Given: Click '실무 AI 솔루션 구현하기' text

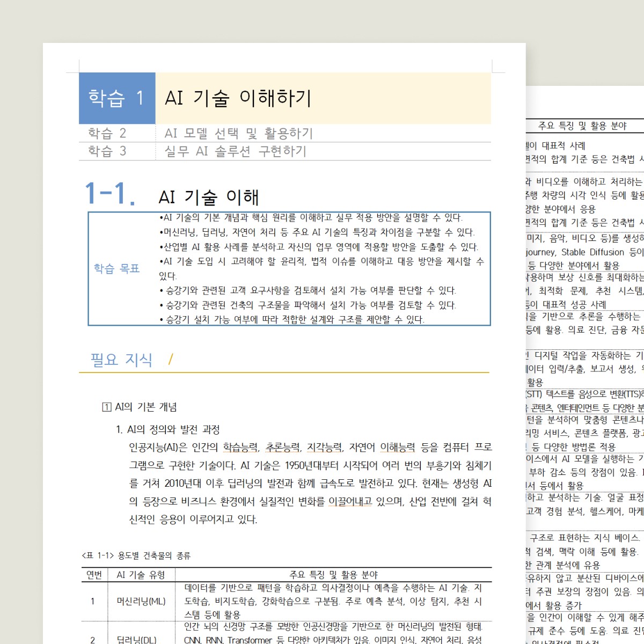Looking at the screenshot, I should [236, 151].
